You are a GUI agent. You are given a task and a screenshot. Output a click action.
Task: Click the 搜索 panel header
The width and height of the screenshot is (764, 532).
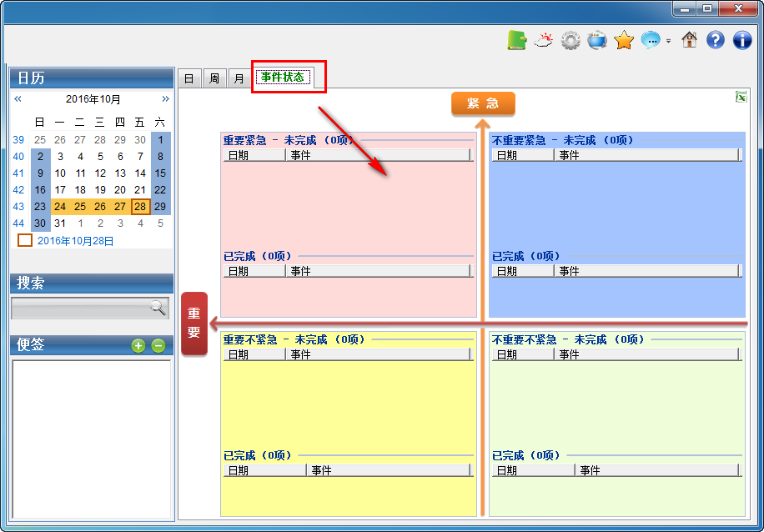pos(92,283)
